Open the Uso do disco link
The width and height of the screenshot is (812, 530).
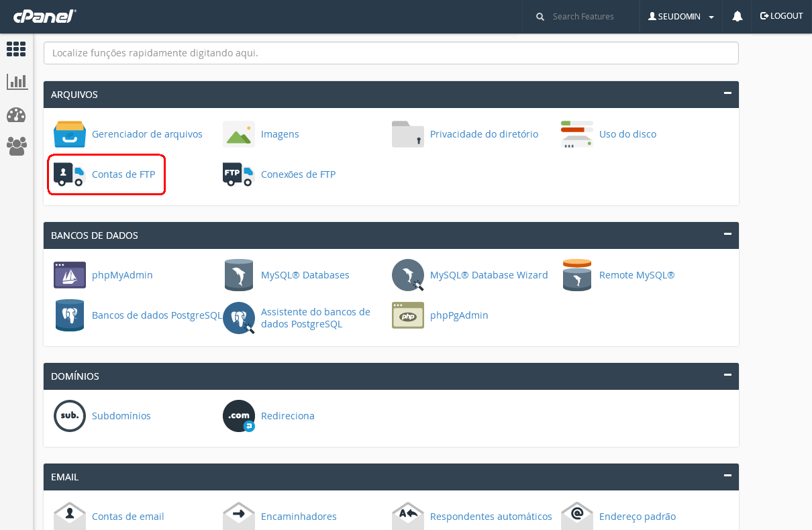coord(627,134)
